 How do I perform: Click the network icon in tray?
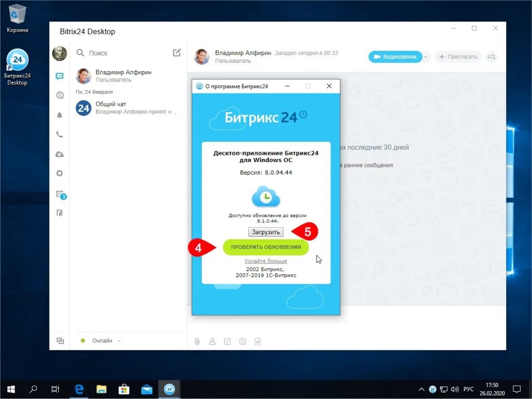click(444, 389)
